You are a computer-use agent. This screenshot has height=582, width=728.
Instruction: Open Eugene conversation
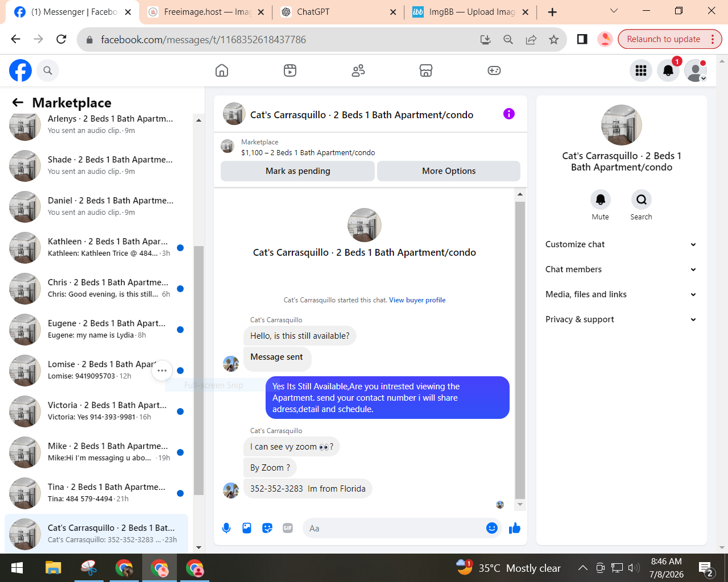(97, 330)
